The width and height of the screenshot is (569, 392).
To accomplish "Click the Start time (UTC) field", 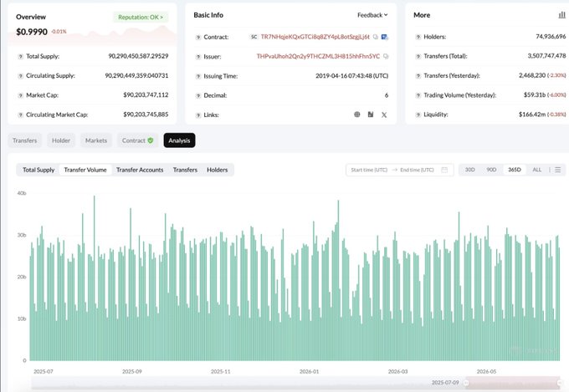I will point(369,170).
